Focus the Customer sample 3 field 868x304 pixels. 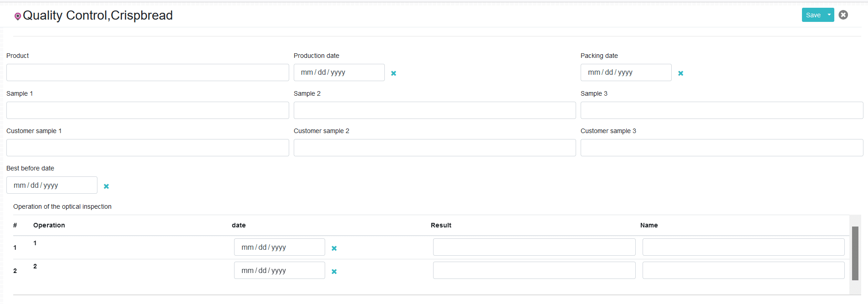tap(722, 148)
